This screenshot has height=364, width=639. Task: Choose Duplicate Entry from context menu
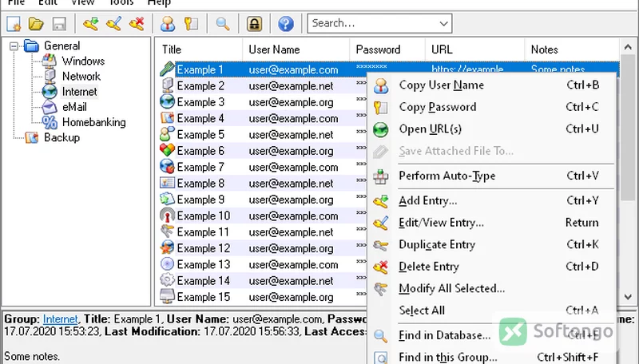click(x=492, y=245)
